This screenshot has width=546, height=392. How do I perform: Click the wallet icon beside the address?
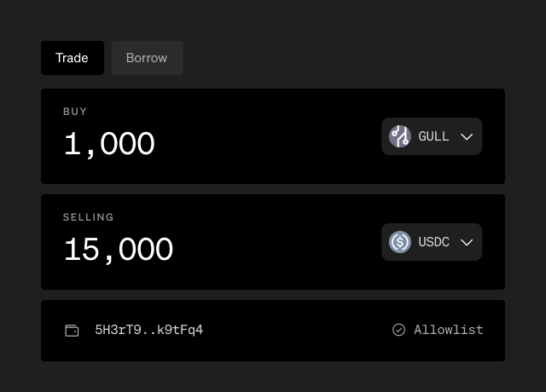(73, 330)
